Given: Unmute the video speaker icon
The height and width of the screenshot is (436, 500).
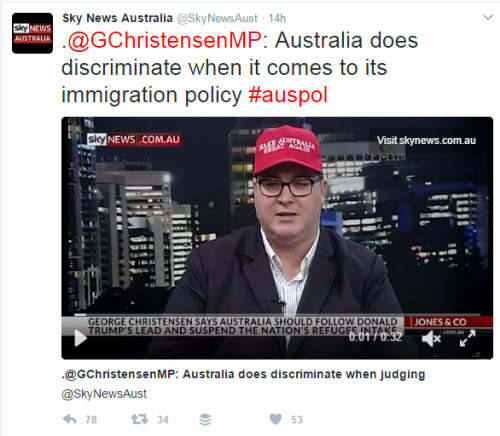Looking at the screenshot, I should click(431, 339).
